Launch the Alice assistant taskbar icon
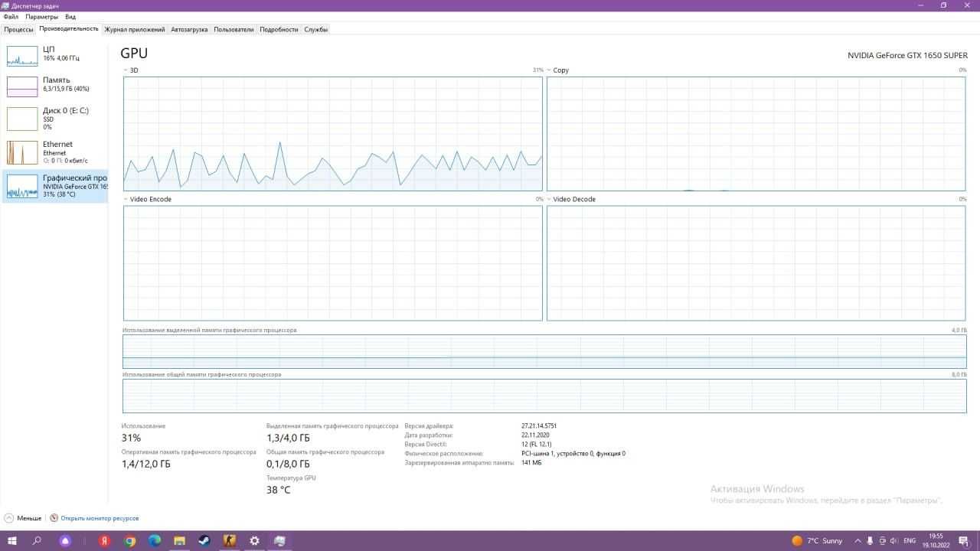Screen dimensions: 980x551 [65, 540]
